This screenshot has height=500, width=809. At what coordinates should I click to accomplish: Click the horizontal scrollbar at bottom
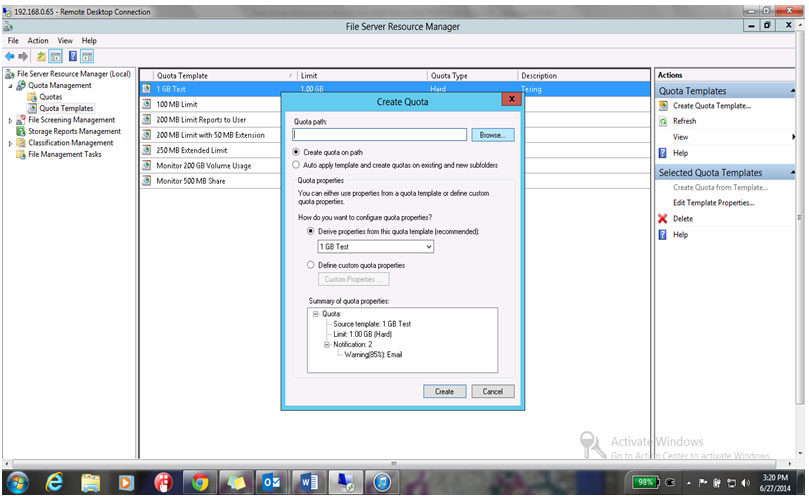pyautogui.click(x=396, y=464)
